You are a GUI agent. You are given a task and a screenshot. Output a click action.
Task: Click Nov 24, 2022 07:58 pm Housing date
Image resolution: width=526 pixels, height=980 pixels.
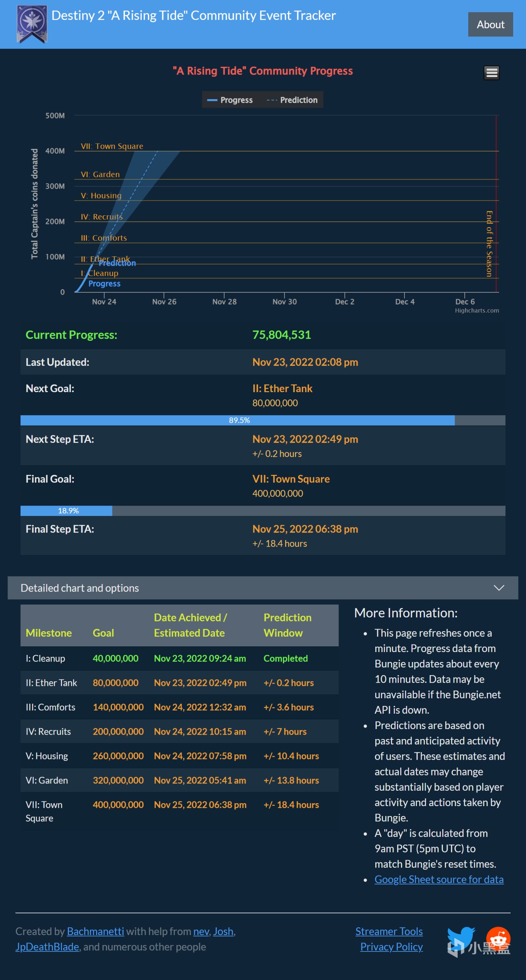coord(200,755)
